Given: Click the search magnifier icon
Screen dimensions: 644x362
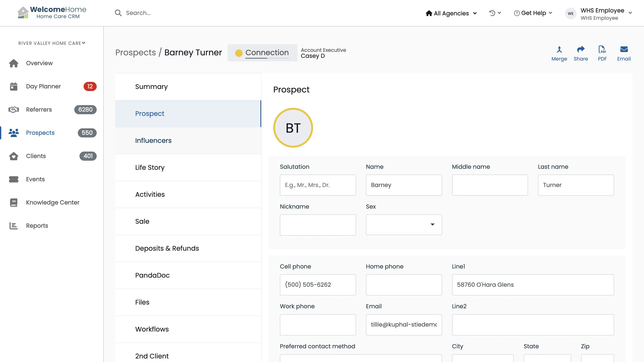Looking at the screenshot, I should pyautogui.click(x=118, y=13).
